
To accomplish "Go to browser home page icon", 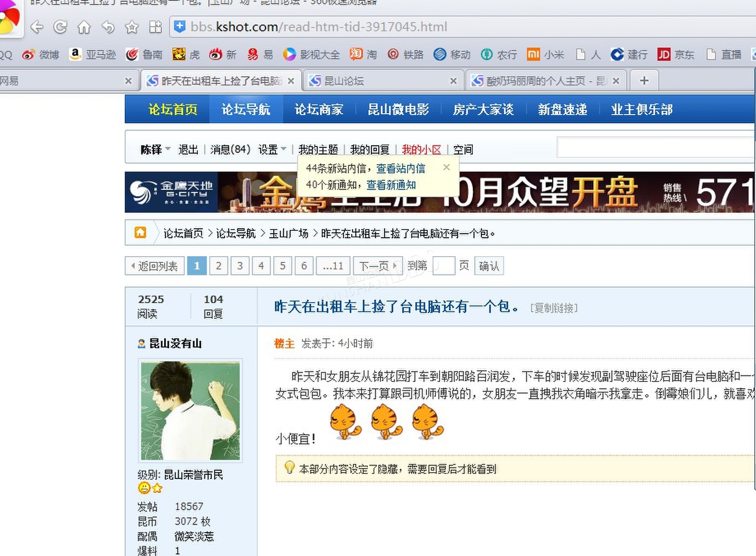I will click(84, 27).
